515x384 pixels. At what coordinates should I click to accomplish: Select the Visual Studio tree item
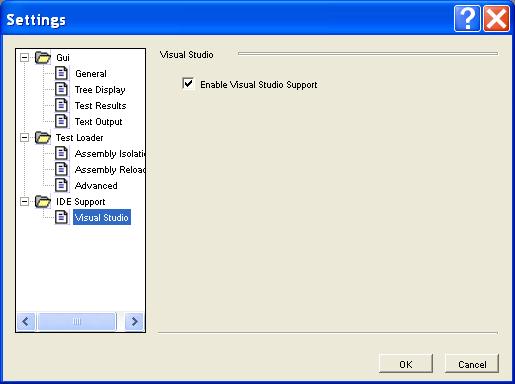click(102, 217)
